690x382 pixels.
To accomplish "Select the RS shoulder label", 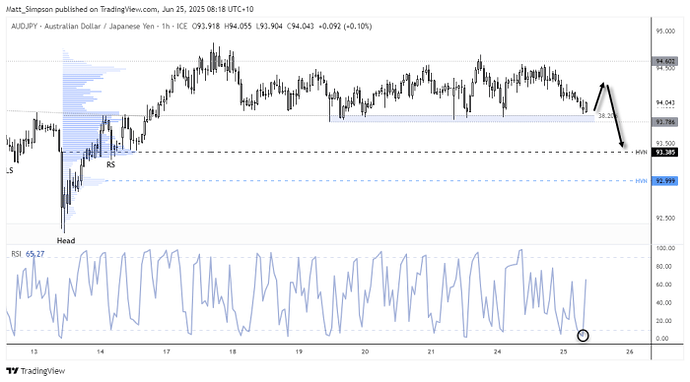I will [110, 165].
